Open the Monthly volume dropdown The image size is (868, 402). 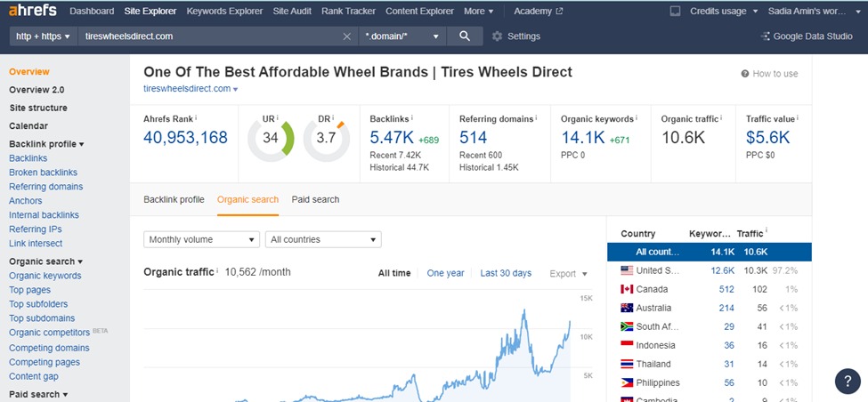pyautogui.click(x=201, y=239)
